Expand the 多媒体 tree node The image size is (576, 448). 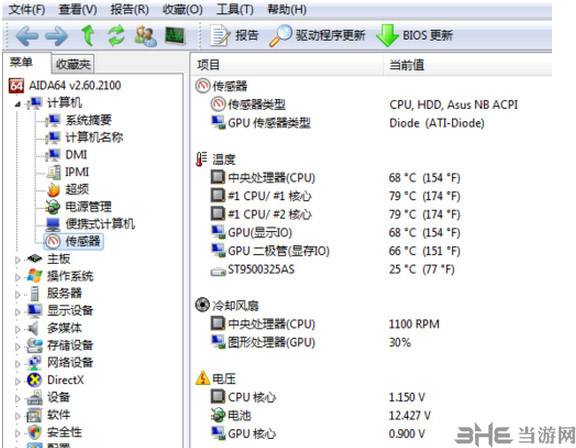pos(17,329)
